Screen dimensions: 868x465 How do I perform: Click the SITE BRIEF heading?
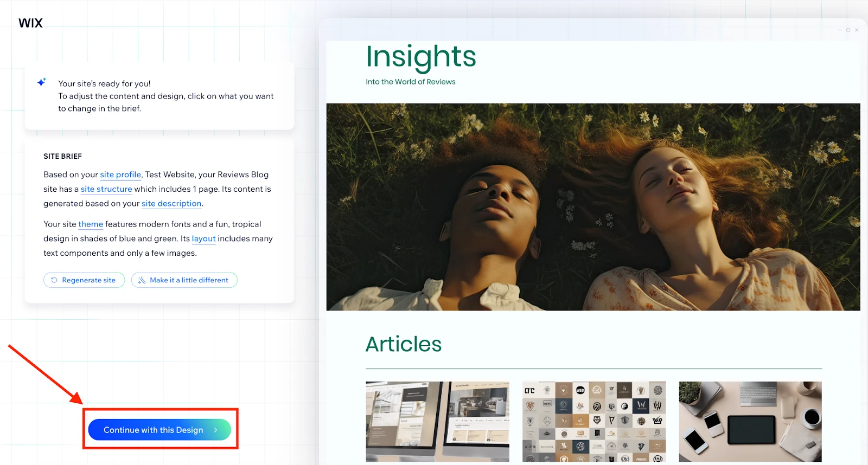pos(63,156)
